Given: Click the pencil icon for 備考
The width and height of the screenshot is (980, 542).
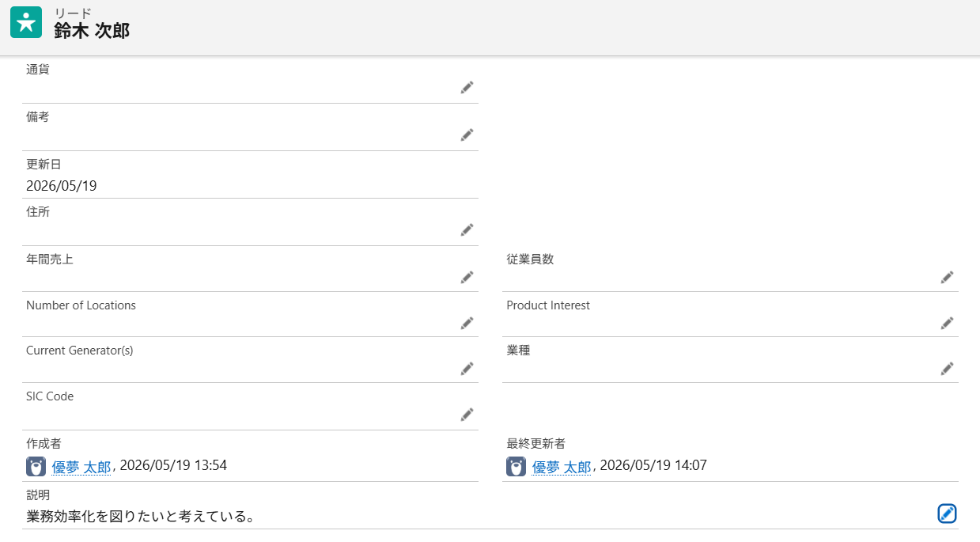Looking at the screenshot, I should pos(467,135).
